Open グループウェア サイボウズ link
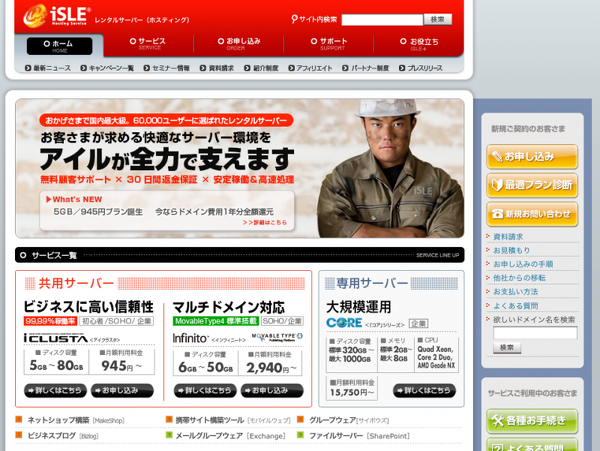This screenshot has width=600, height=451. tap(349, 420)
